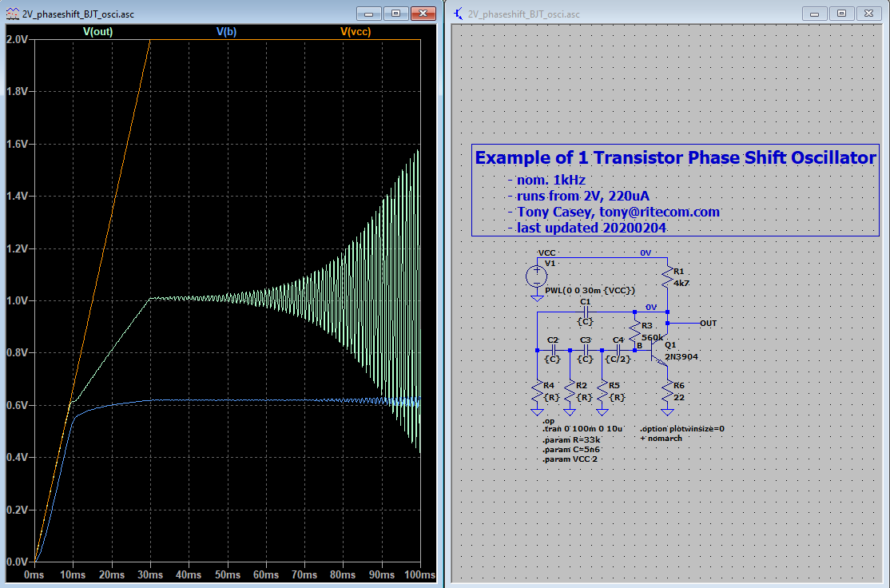Select voltage source V1 symbol
890x588 pixels.
(x=536, y=276)
